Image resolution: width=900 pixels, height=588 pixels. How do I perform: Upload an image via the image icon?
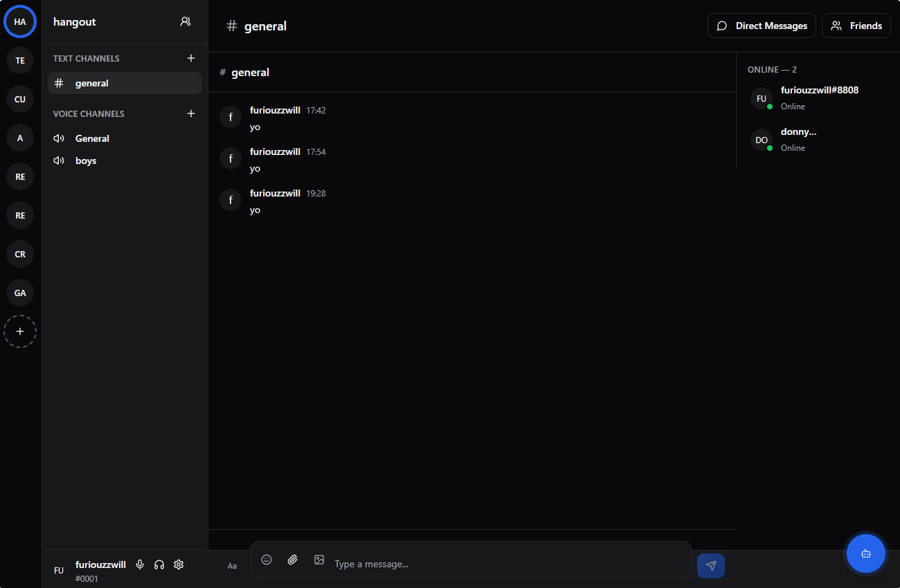coord(319,560)
